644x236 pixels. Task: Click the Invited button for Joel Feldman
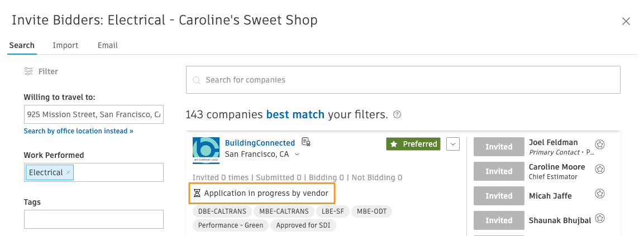499,147
